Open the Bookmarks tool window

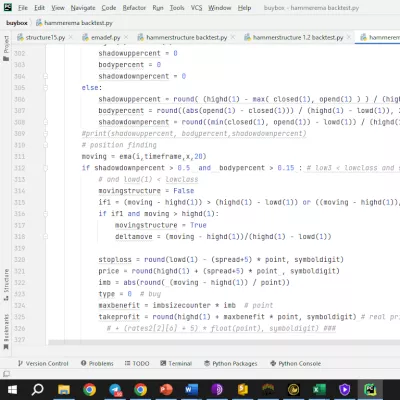click(6, 332)
